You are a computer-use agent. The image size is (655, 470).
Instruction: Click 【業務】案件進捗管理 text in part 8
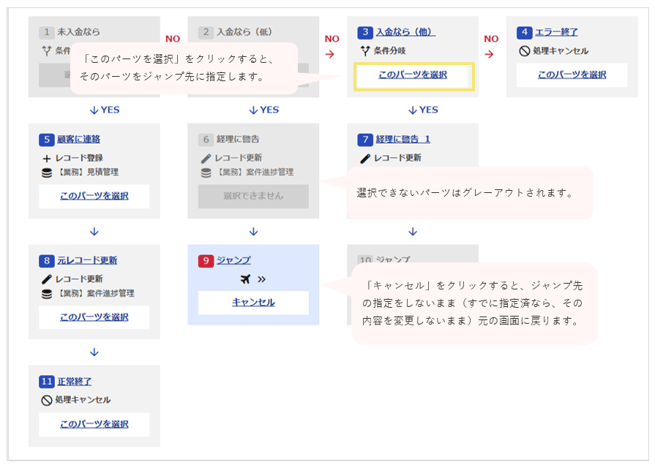coord(96,294)
